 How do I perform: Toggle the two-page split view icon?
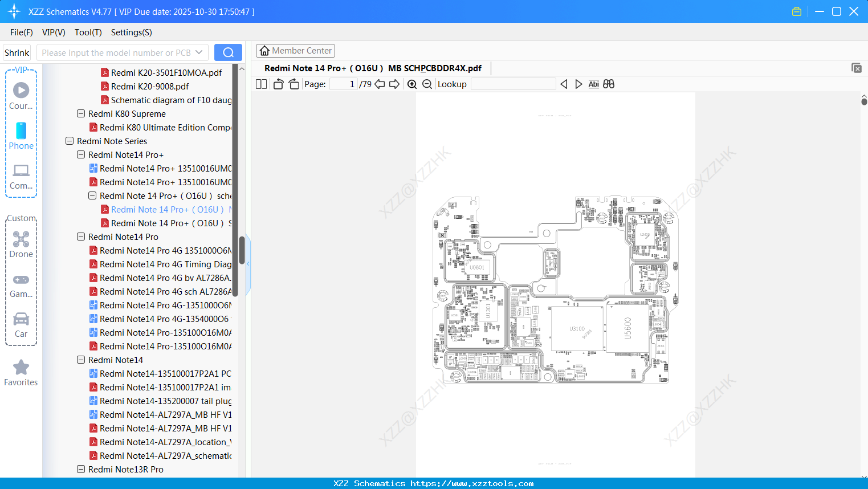click(x=261, y=84)
